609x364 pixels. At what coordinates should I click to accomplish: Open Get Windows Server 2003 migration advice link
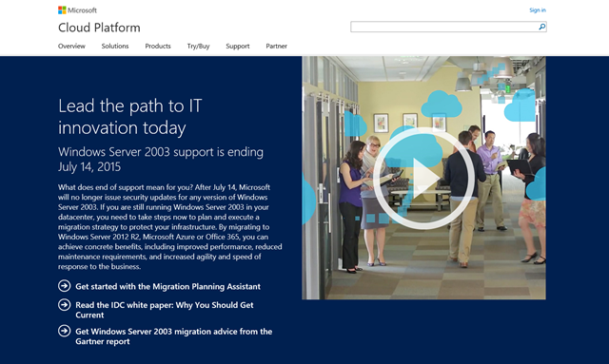(x=173, y=336)
